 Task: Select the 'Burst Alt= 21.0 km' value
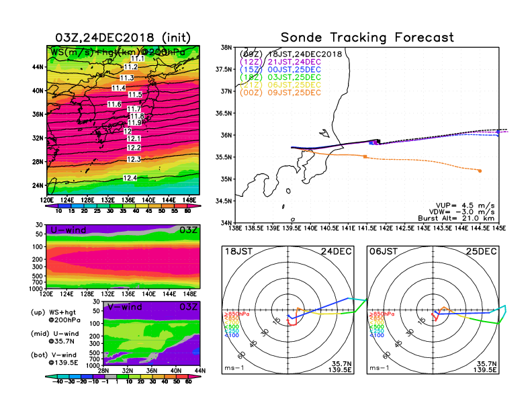point(456,218)
